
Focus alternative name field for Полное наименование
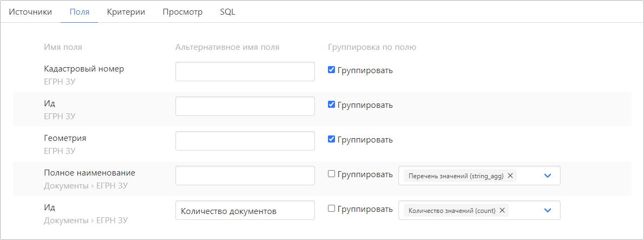point(245,176)
